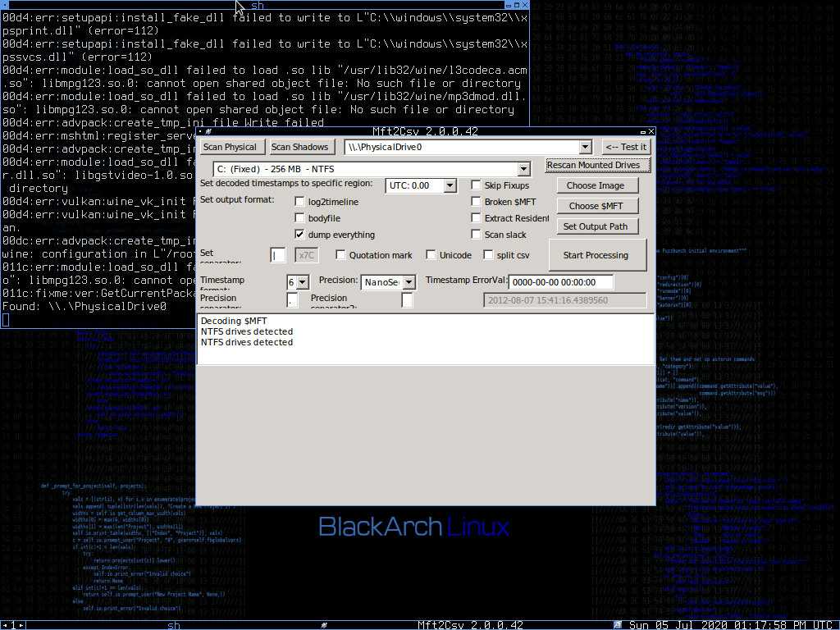840x630 pixels.
Task: Tick the Skip Fixups checkbox
Action: (x=476, y=185)
